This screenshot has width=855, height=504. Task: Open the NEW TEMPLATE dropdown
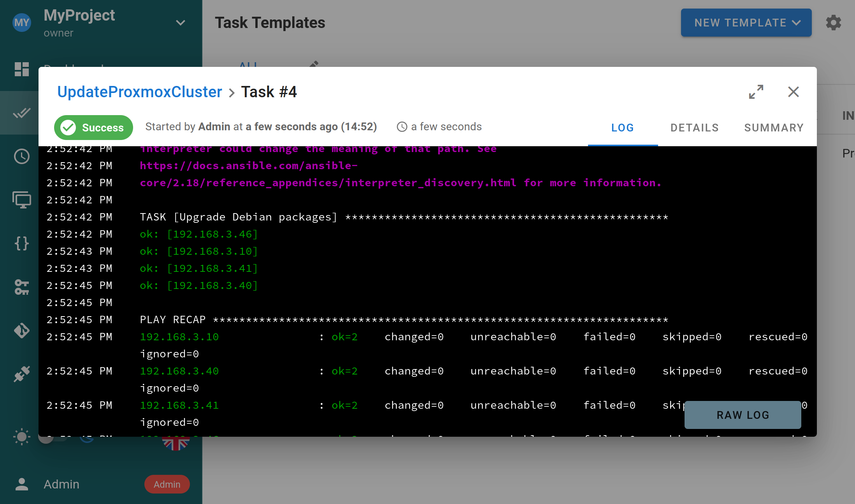746,23
